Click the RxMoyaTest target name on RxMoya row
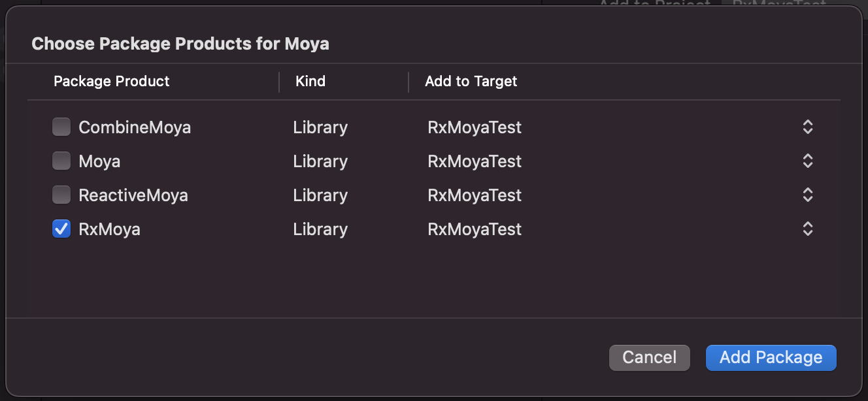 (475, 229)
